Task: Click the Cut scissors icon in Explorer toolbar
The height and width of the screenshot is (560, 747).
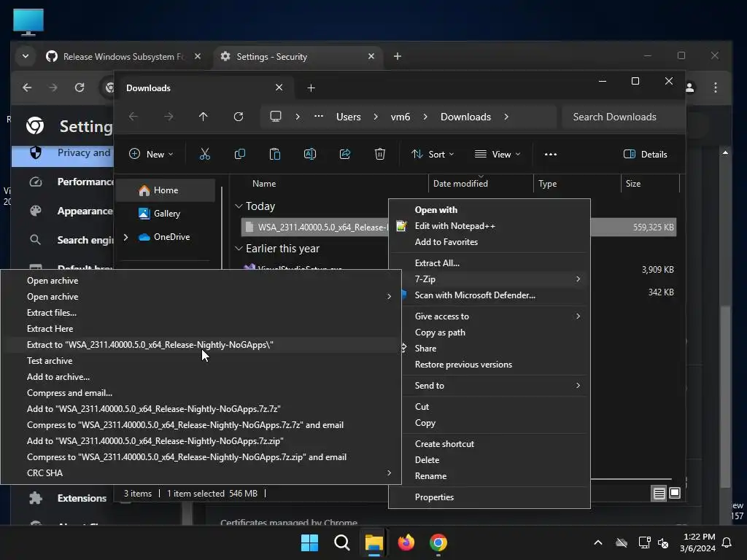Action: pos(204,154)
